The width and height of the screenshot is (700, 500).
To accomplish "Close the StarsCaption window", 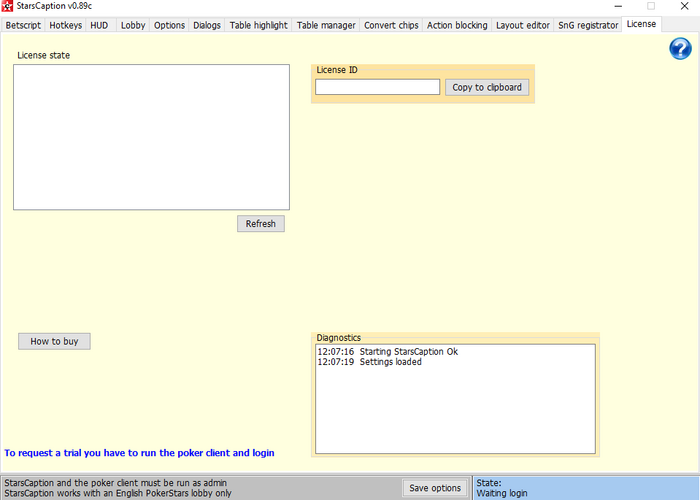I will 684,6.
